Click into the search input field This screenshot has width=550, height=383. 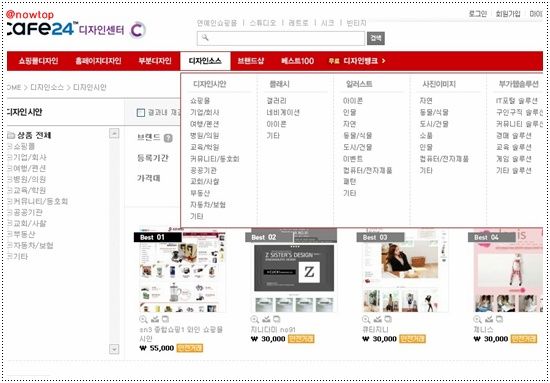pos(281,38)
